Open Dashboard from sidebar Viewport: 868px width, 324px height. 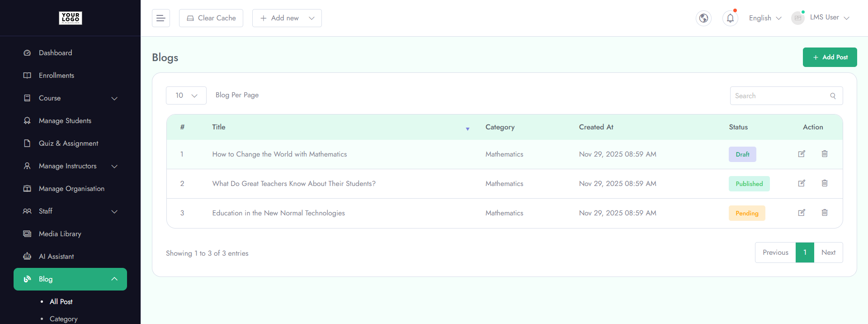[x=55, y=53]
